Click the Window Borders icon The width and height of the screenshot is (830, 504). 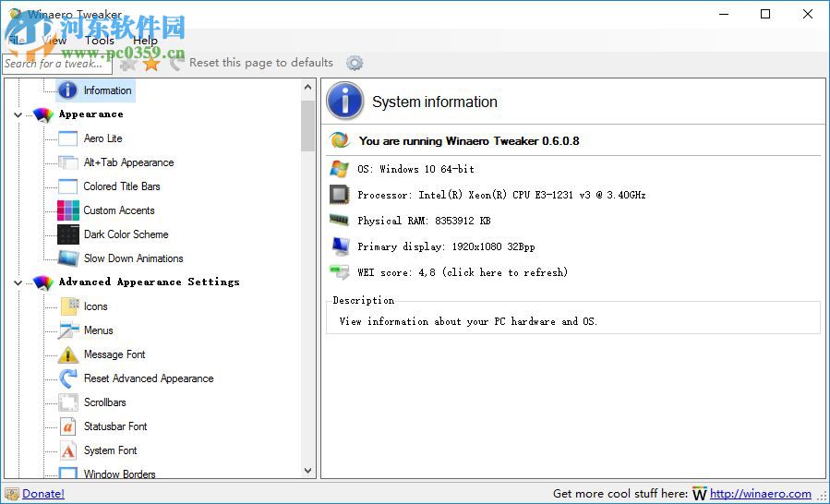point(67,474)
